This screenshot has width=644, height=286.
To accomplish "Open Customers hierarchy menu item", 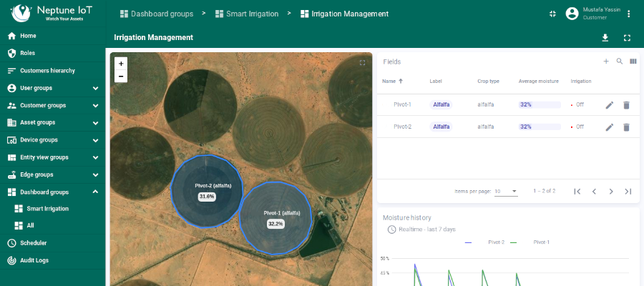I will click(47, 71).
